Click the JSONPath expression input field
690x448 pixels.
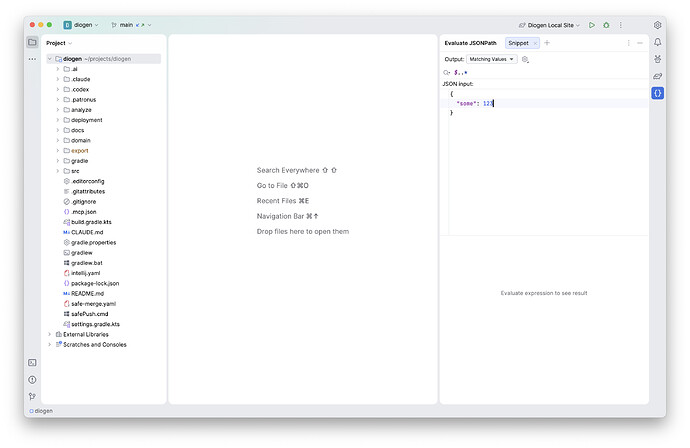550,73
